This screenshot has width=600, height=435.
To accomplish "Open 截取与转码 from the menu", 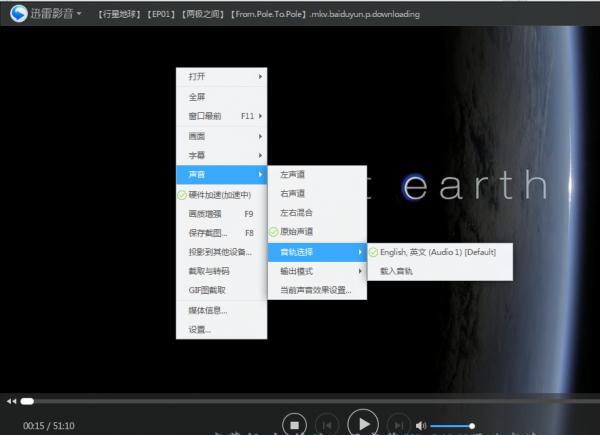I will click(222, 271).
